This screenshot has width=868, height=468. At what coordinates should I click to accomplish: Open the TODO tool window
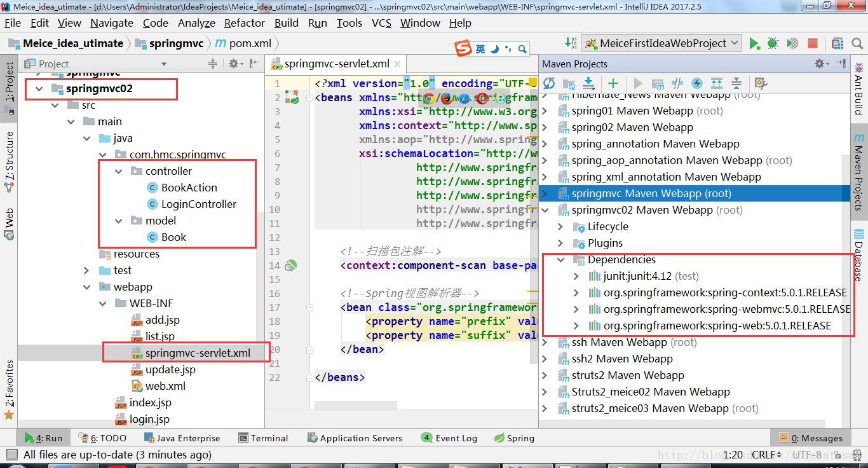[x=103, y=438]
